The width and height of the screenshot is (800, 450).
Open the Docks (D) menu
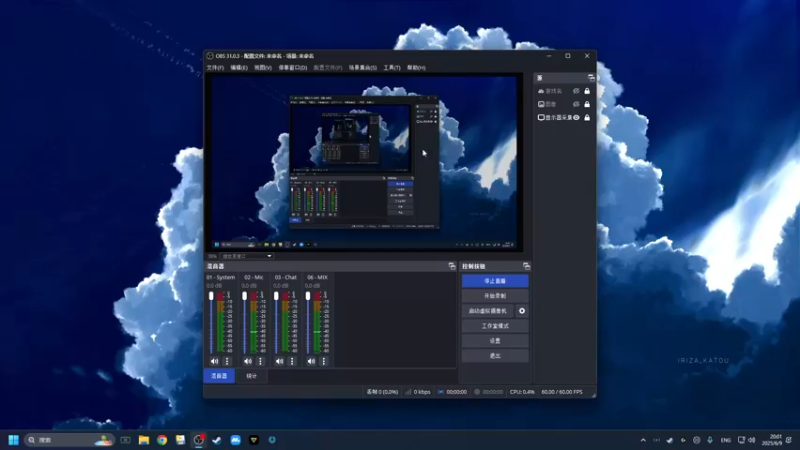tap(292, 67)
